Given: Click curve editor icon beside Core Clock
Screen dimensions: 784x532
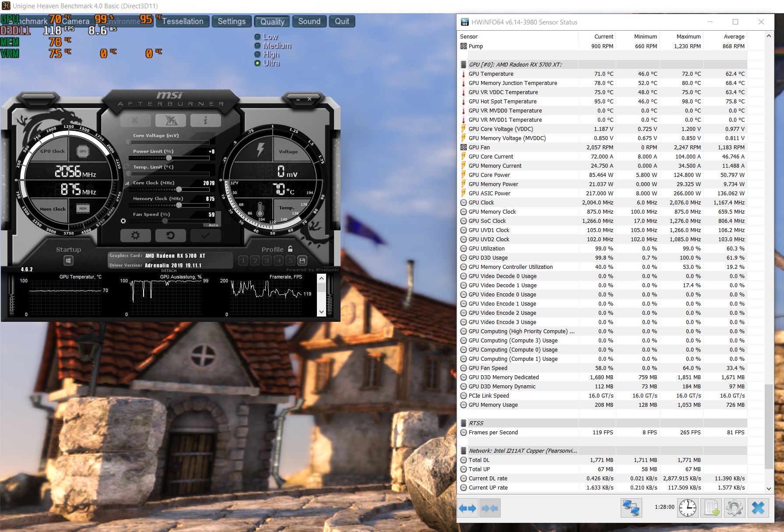Looking at the screenshot, I should tap(127, 183).
